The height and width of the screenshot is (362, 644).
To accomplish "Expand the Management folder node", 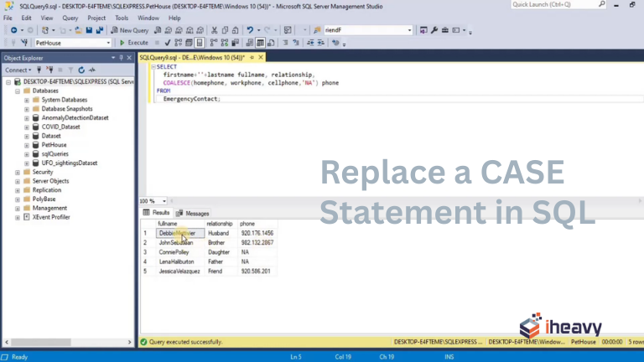I will point(18,209).
